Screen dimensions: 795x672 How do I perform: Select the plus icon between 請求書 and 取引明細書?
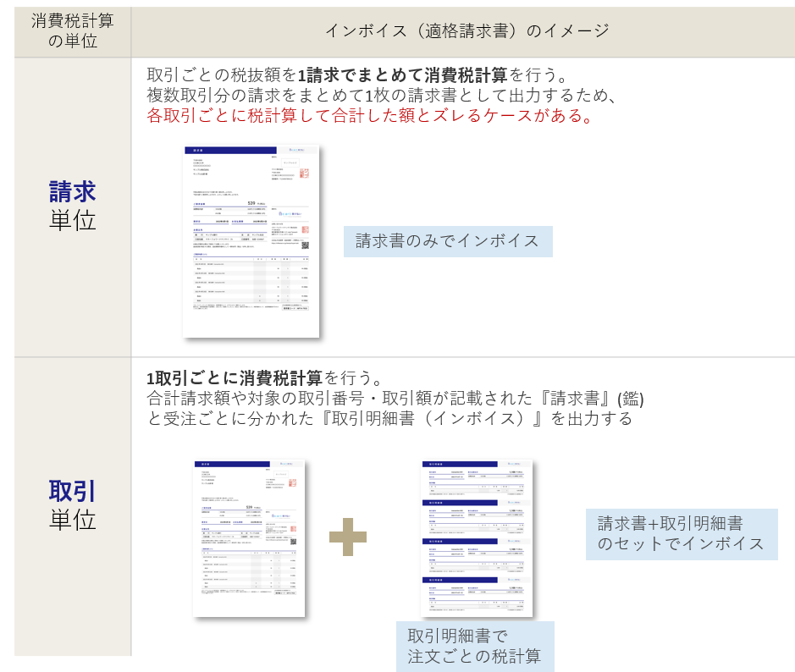tap(350, 538)
